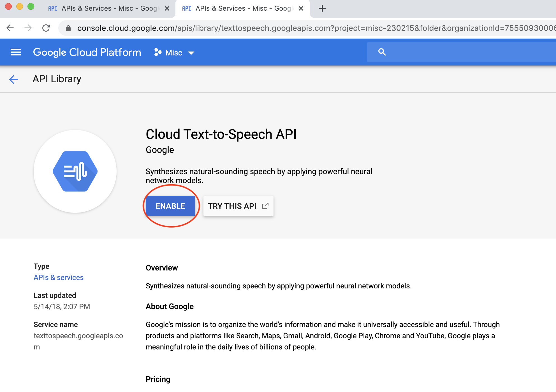
Task: Open the APIs & services link
Action: point(59,277)
